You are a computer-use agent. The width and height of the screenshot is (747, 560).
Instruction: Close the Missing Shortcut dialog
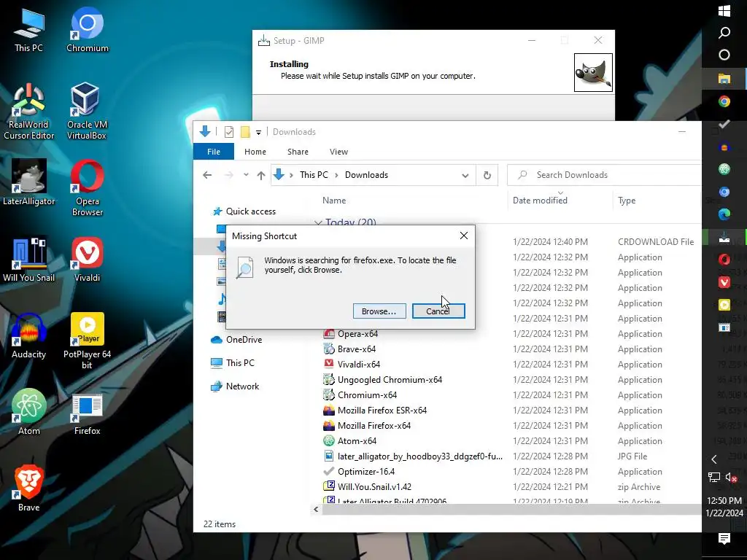[x=463, y=236]
